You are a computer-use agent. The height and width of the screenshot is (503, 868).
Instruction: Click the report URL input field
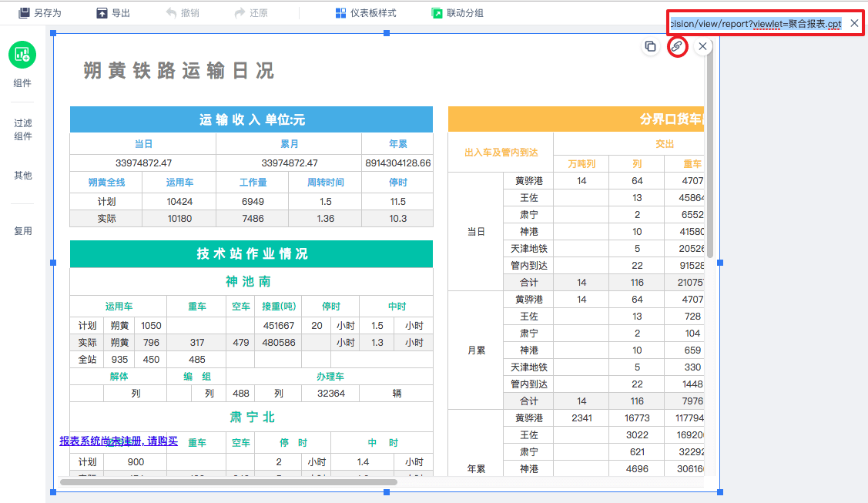tap(755, 24)
